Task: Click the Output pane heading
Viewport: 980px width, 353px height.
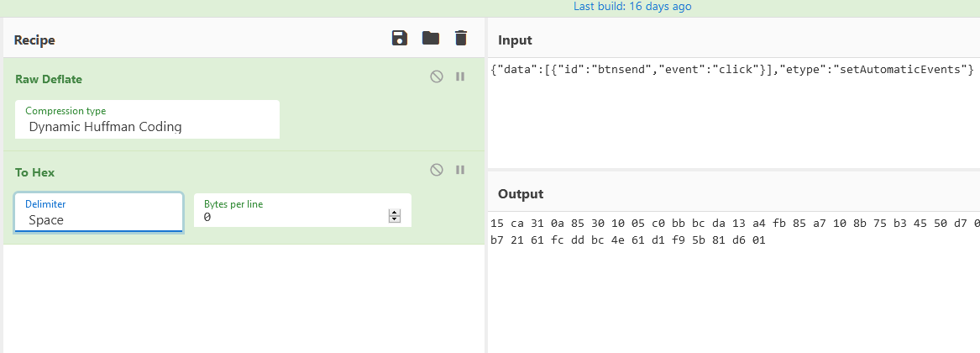Action: coord(521,194)
